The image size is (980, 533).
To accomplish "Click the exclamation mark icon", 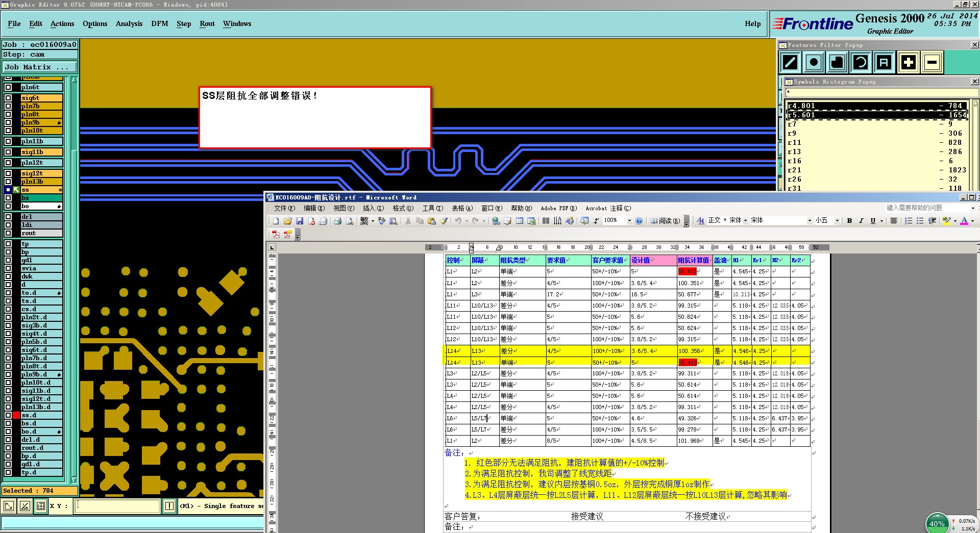I will pos(169,506).
